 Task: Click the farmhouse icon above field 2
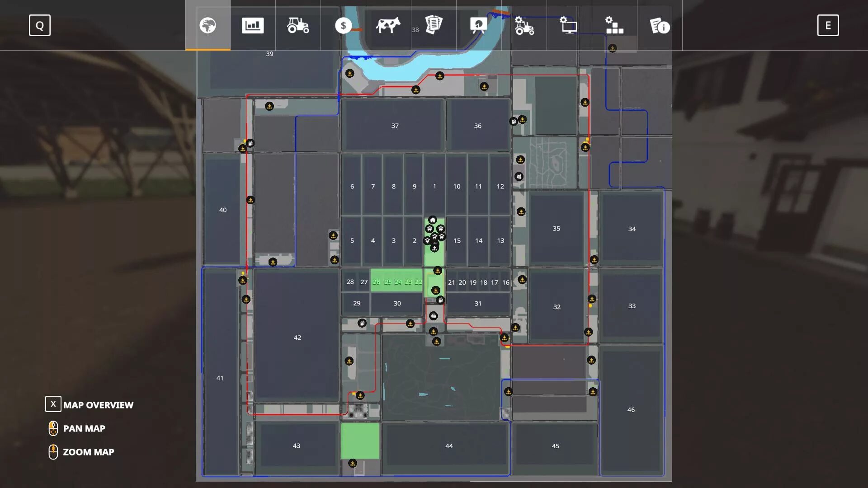(x=433, y=220)
